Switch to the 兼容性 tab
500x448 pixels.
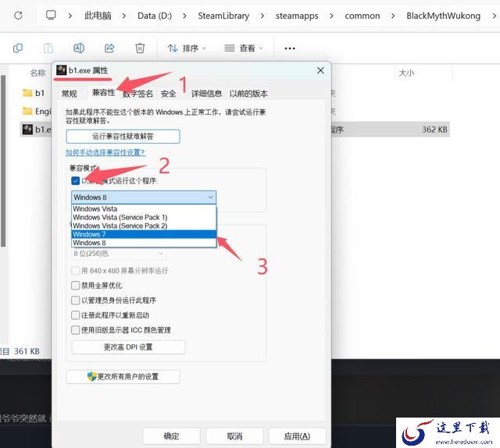(103, 93)
